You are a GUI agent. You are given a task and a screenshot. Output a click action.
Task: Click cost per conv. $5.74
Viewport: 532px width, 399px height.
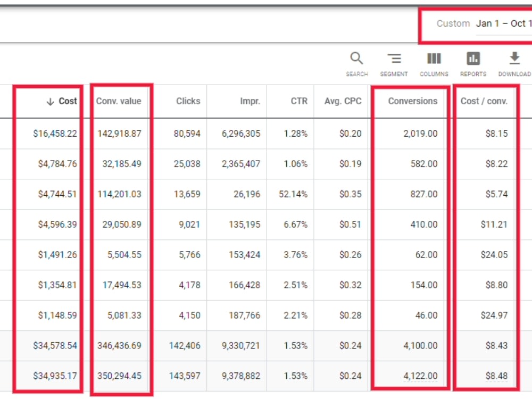pyautogui.click(x=497, y=194)
